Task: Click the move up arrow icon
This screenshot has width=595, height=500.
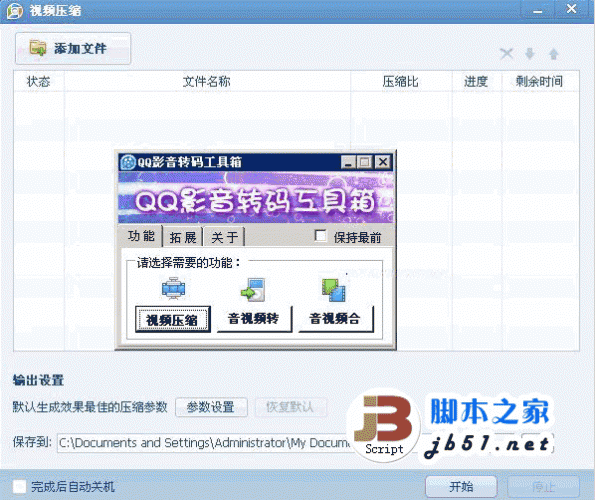Action: (x=554, y=54)
